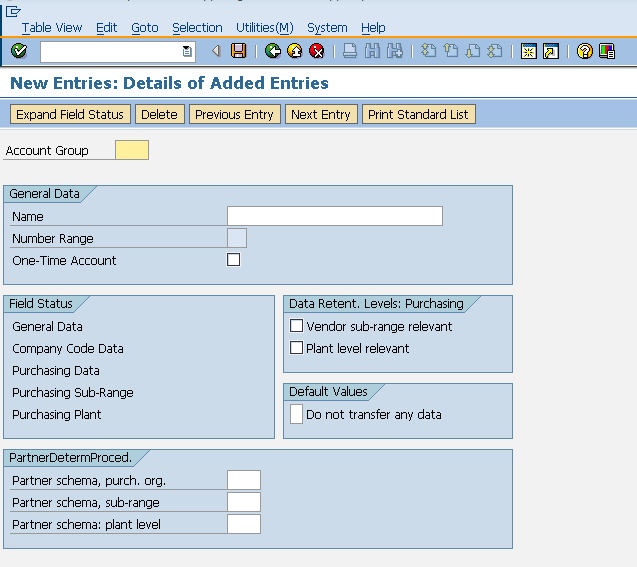Open the System menu

coord(327,28)
